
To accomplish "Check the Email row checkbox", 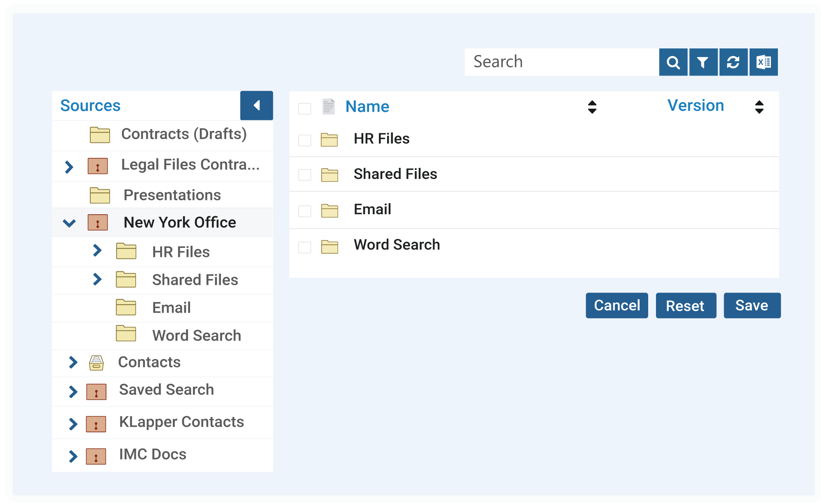I will point(305,211).
